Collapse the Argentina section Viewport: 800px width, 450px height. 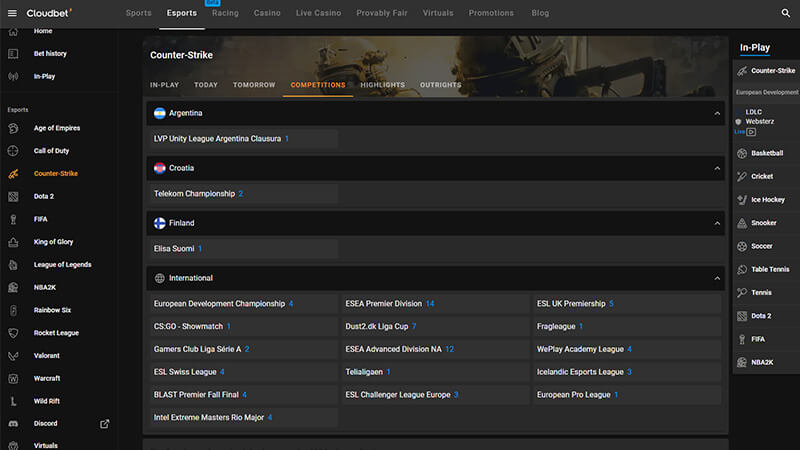[x=717, y=114]
